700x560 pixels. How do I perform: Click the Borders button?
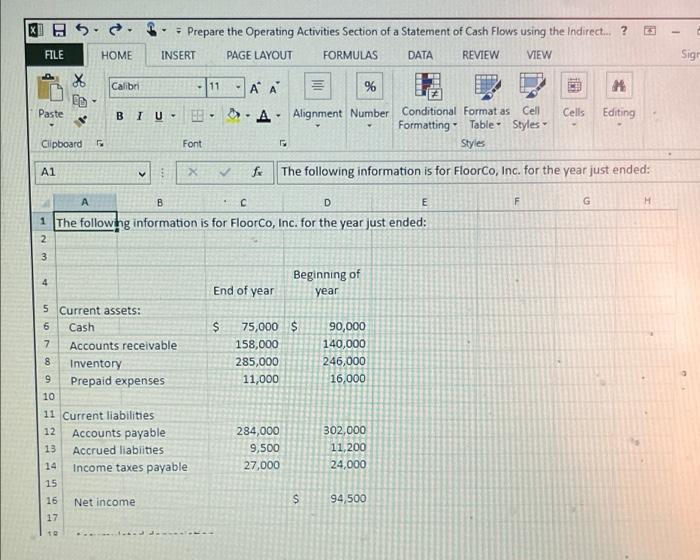(197, 116)
